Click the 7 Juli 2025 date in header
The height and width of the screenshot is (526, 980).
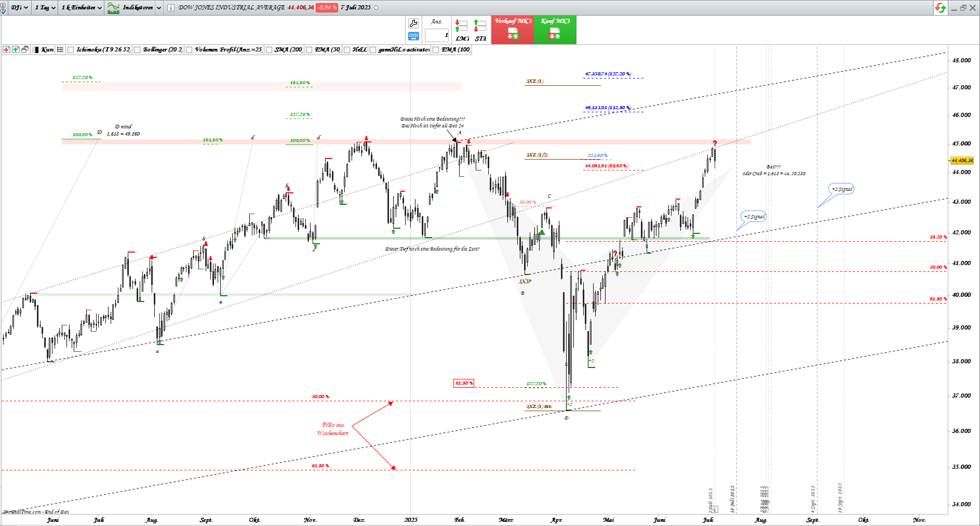click(x=356, y=8)
